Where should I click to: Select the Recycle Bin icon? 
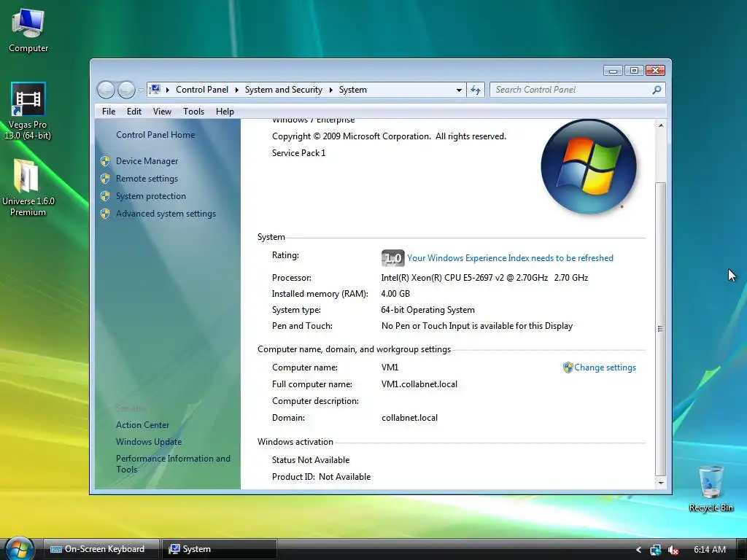click(711, 489)
